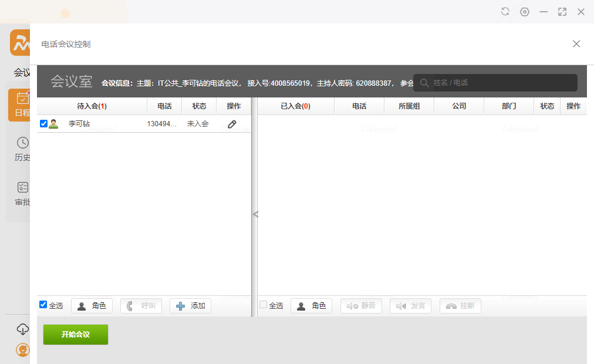
Task: Click the 待入会(1) column header
Action: coord(92,106)
